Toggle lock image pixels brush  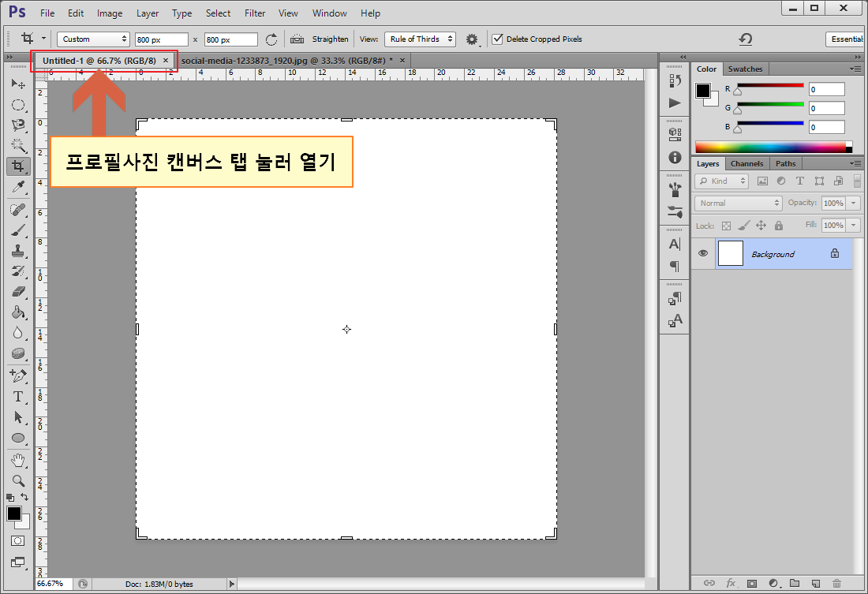point(744,226)
